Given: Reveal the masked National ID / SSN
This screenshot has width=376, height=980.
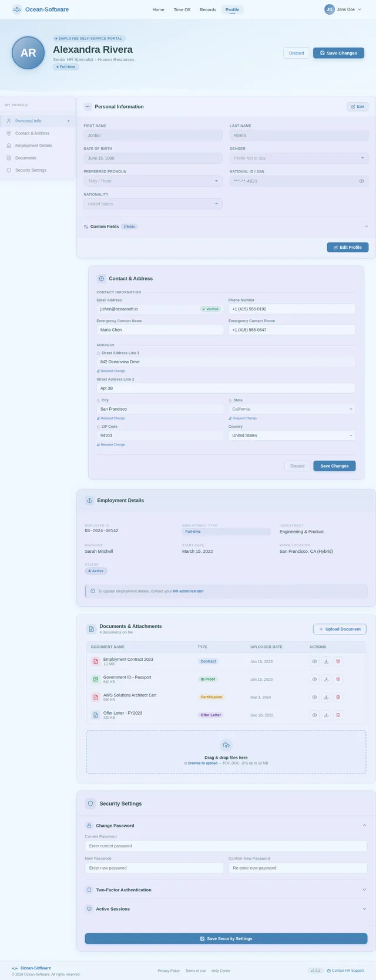Looking at the screenshot, I should click(x=361, y=181).
